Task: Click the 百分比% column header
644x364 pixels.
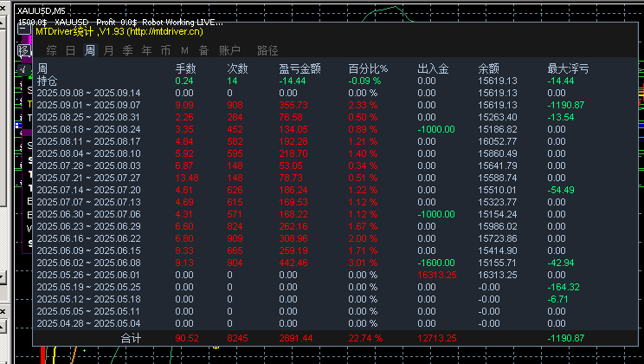Action: [x=368, y=68]
